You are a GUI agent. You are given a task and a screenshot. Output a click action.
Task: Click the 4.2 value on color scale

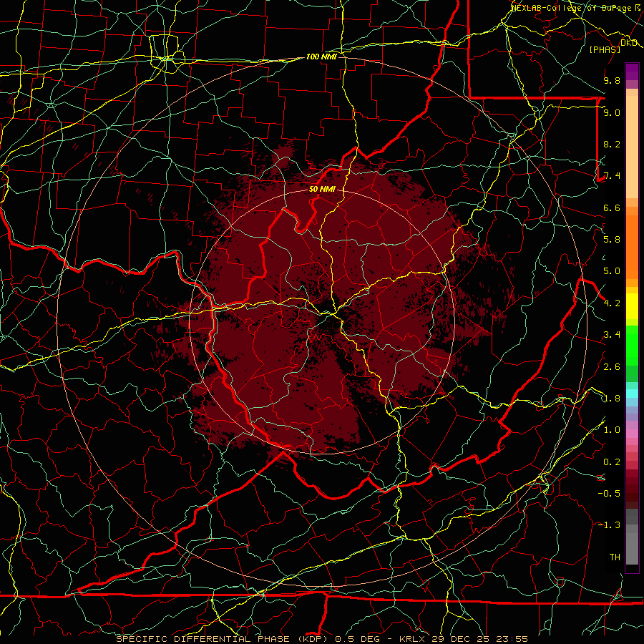click(x=612, y=303)
